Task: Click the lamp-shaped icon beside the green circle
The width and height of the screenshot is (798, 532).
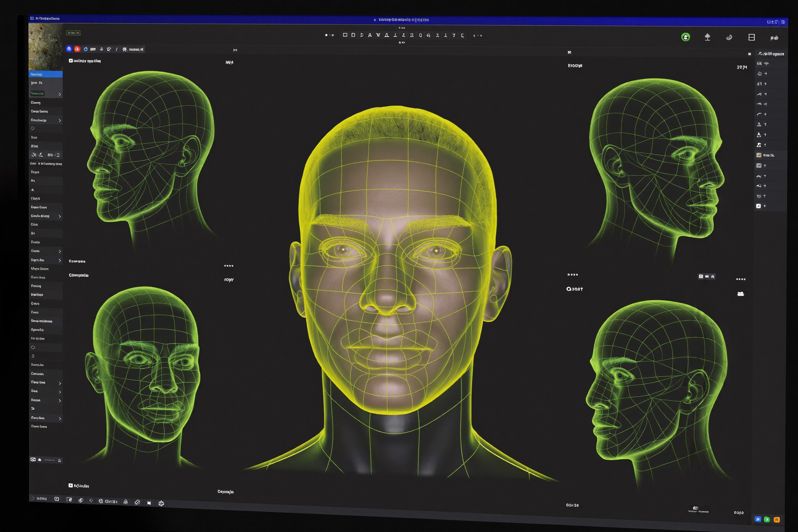Action: 707,37
